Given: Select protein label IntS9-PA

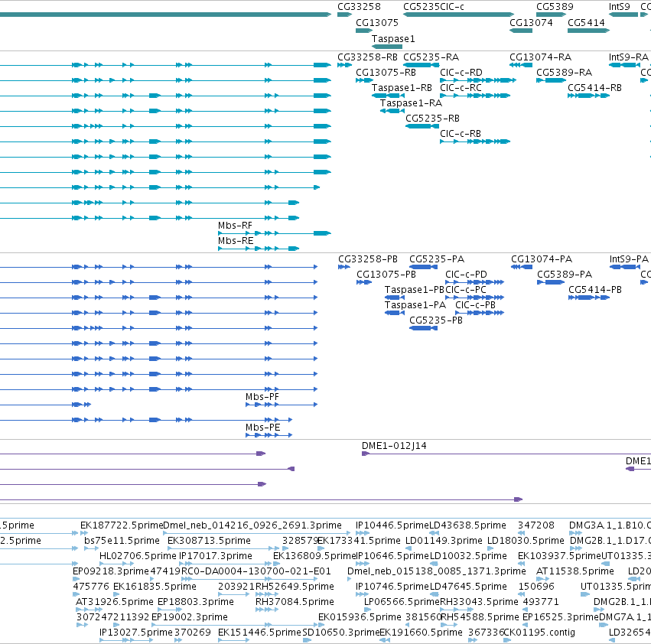Looking at the screenshot, I should click(629, 259).
